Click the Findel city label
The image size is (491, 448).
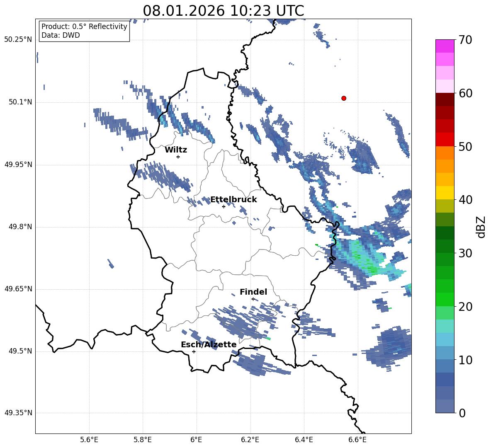click(x=253, y=292)
